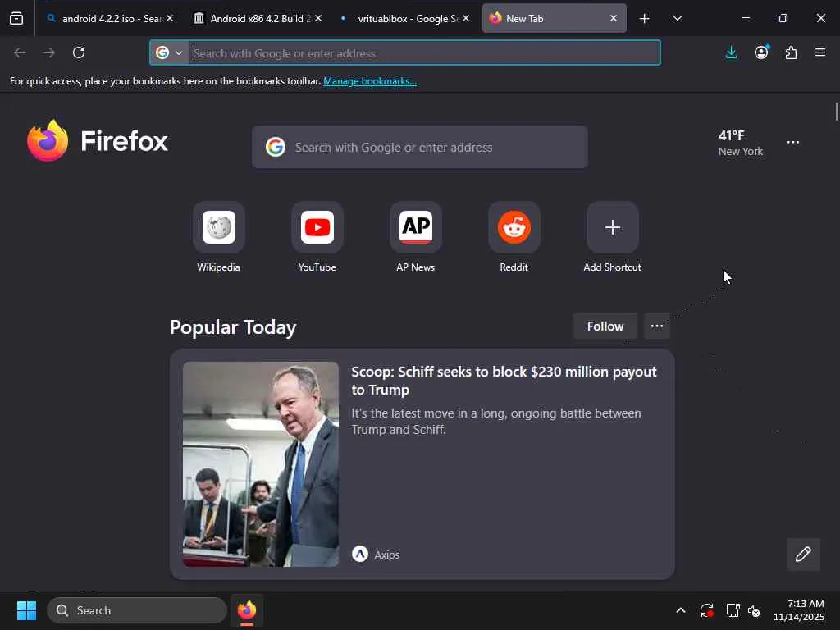Close the New Tab tab
840x630 pixels.
point(614,18)
